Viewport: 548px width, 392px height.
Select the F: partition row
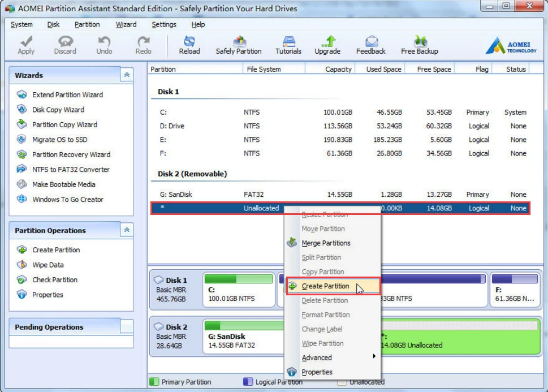[340, 153]
